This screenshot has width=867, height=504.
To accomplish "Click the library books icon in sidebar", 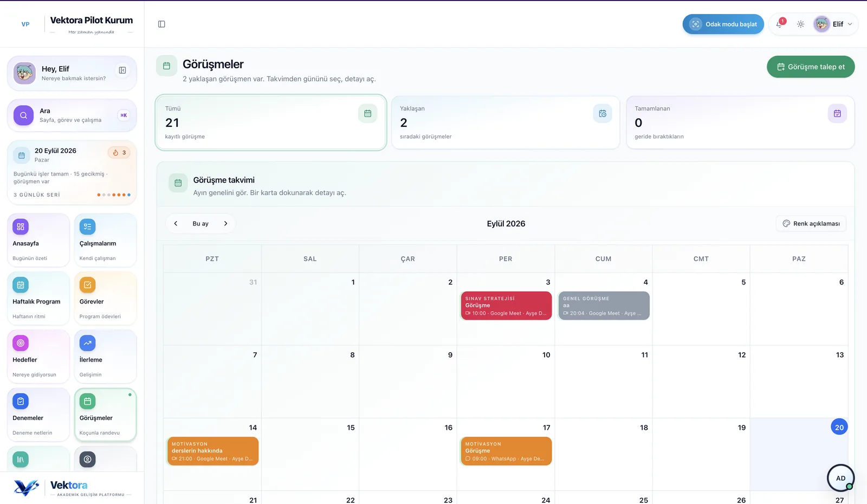I will [x=21, y=459].
